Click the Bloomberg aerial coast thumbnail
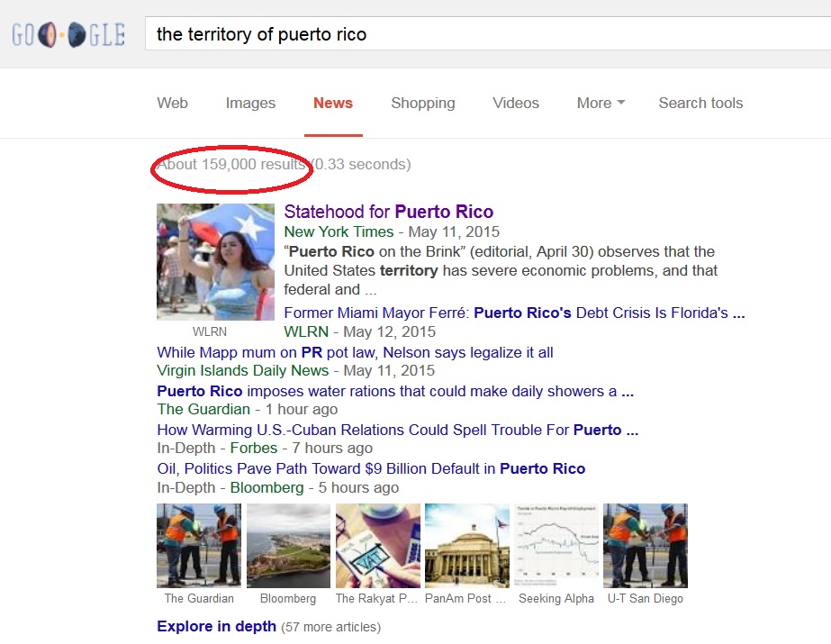Image resolution: width=831 pixels, height=644 pixels. [288, 546]
